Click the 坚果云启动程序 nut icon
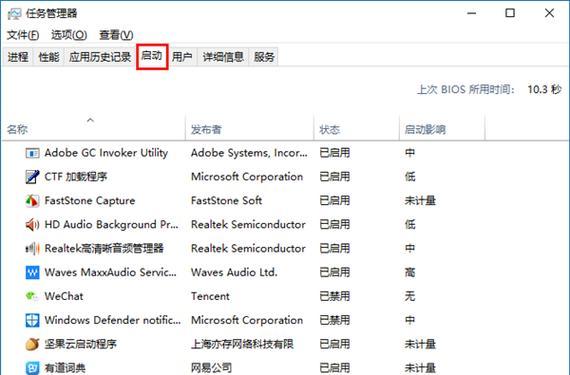Screen dimensions: 570x375 pos(32,344)
